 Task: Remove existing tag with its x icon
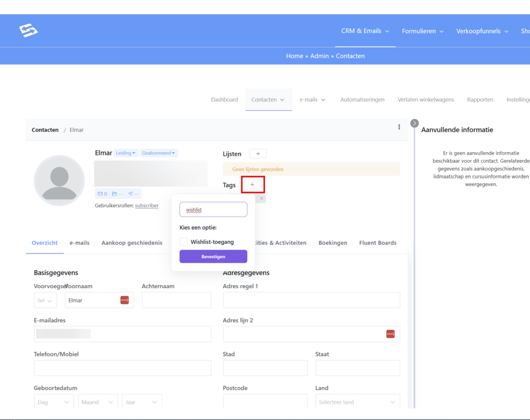click(x=261, y=199)
